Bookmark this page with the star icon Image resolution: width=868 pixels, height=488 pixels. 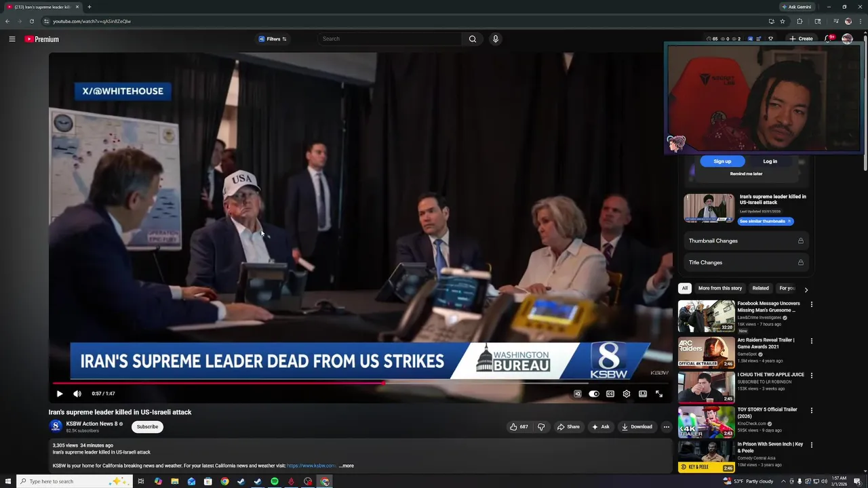tap(783, 21)
